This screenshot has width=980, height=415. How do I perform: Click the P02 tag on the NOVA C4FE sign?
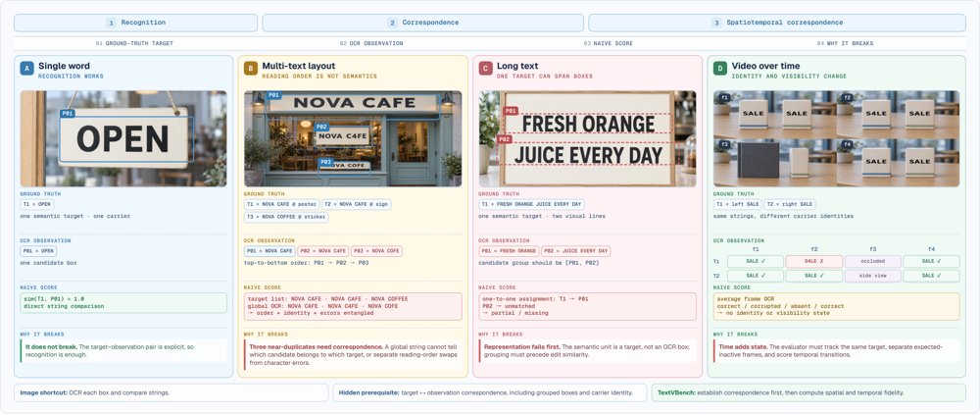321,127
